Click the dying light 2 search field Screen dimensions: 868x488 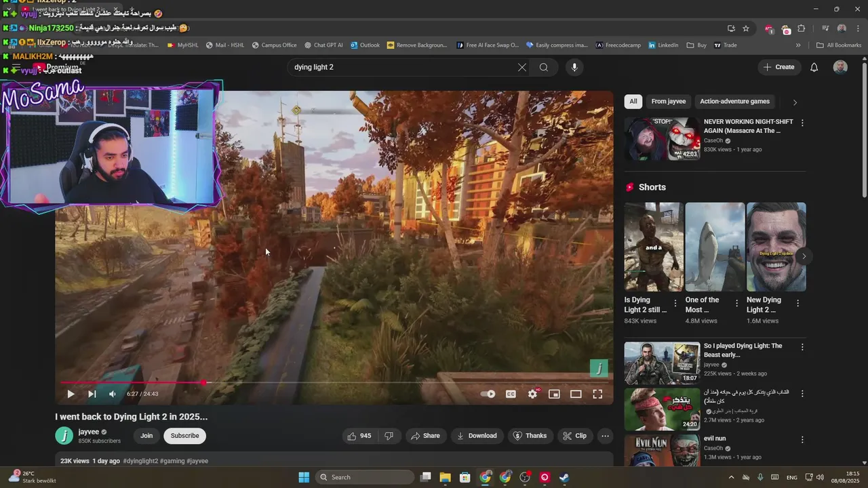[x=402, y=67]
